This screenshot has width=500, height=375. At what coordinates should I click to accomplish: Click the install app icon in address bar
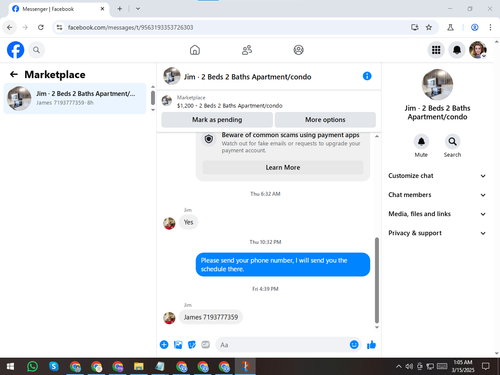[x=415, y=27]
